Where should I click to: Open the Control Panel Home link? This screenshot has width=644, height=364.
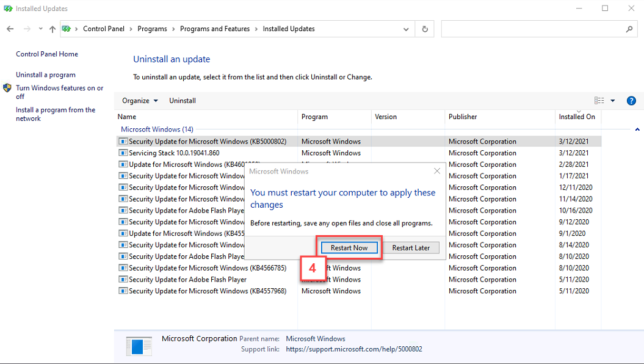pyautogui.click(x=47, y=54)
